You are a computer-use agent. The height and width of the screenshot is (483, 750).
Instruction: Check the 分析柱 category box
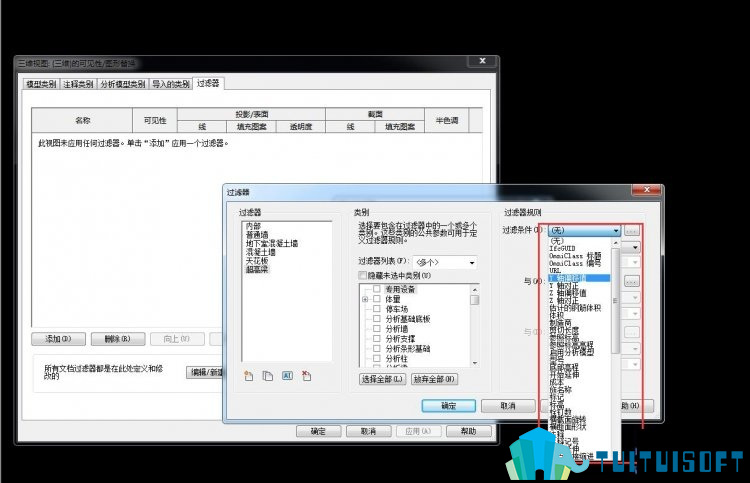[x=377, y=358]
